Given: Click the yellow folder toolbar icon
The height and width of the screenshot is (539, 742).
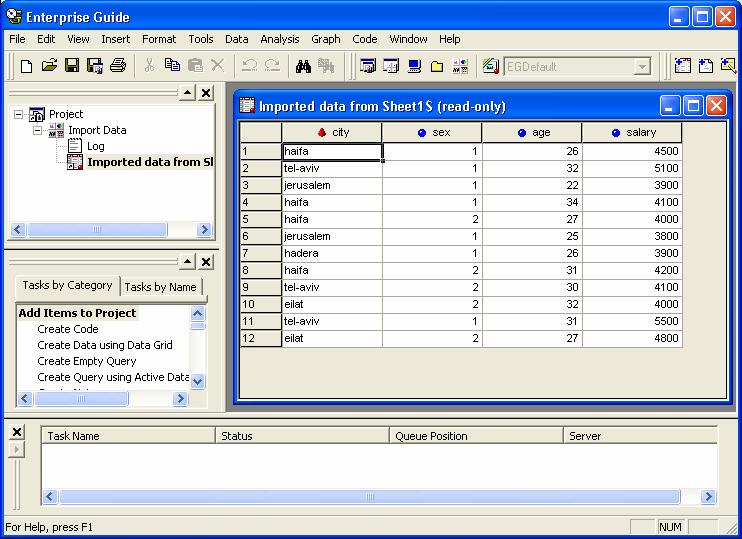Looking at the screenshot, I should tap(437, 67).
